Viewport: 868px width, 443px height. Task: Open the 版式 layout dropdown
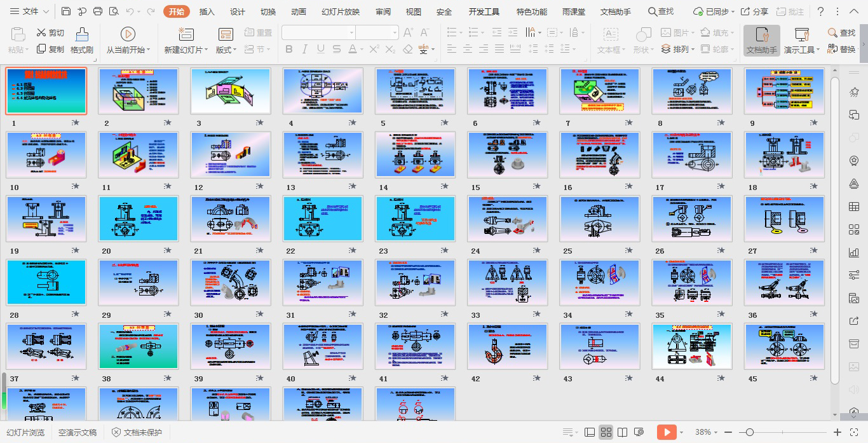click(x=226, y=50)
